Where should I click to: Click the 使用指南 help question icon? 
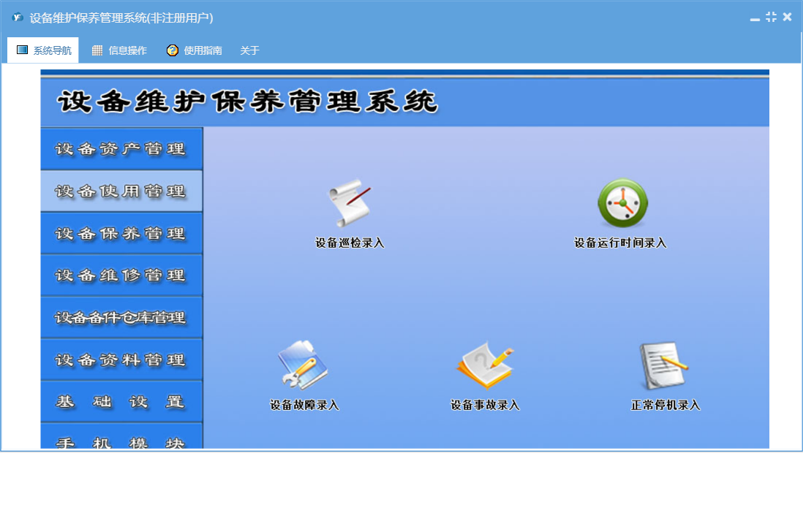(x=172, y=50)
